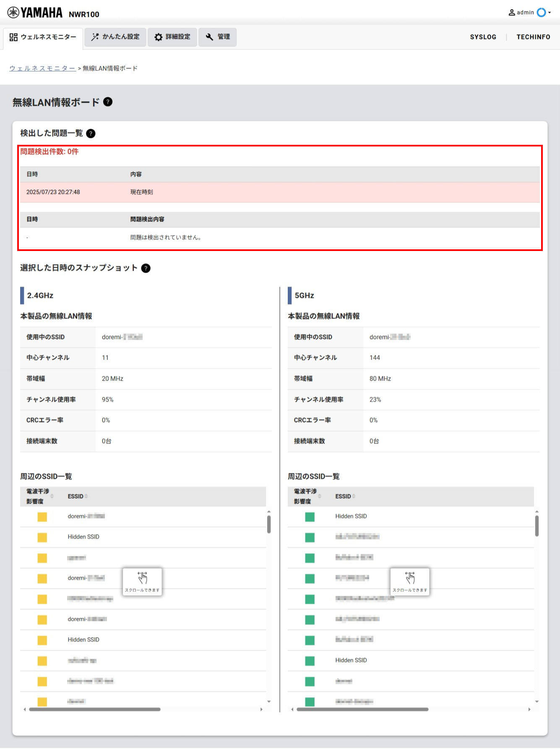
Task: Click the admin user icon
Action: (511, 13)
